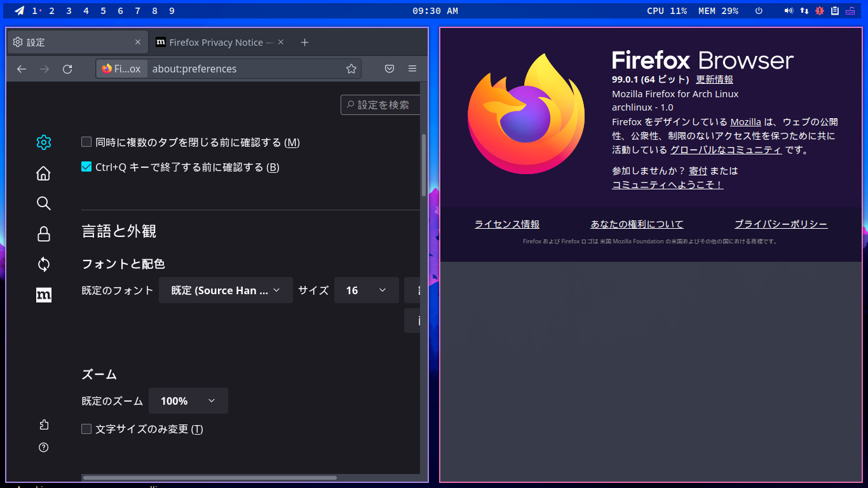Click the CPU 11% indicator
The width and height of the screenshot is (868, 488).
coord(667,11)
